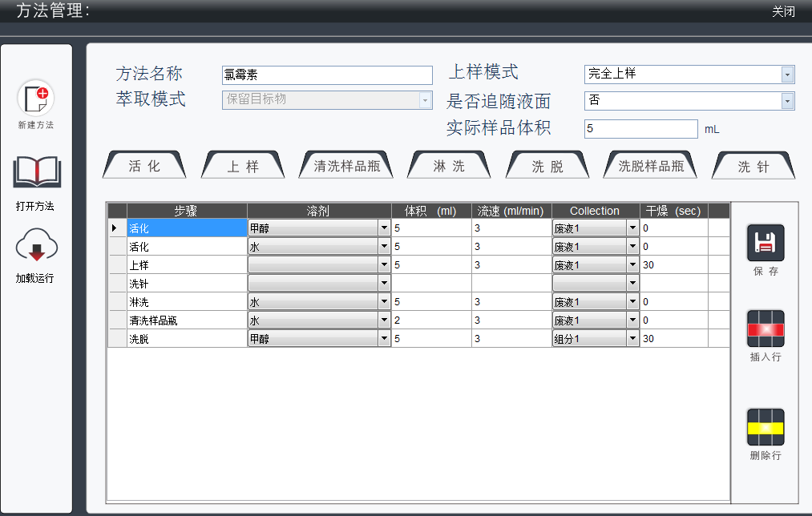Expand the 上样模式 dropdown
The height and width of the screenshot is (516, 812).
tap(787, 75)
